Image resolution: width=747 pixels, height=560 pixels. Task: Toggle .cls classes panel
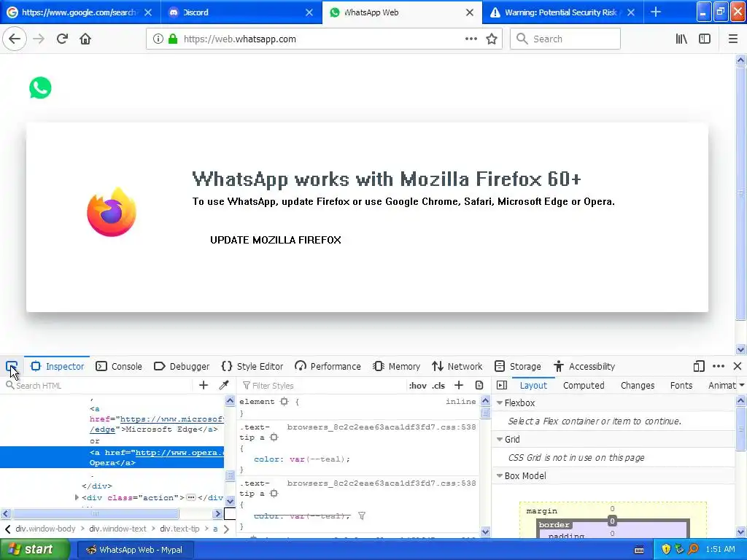point(438,386)
